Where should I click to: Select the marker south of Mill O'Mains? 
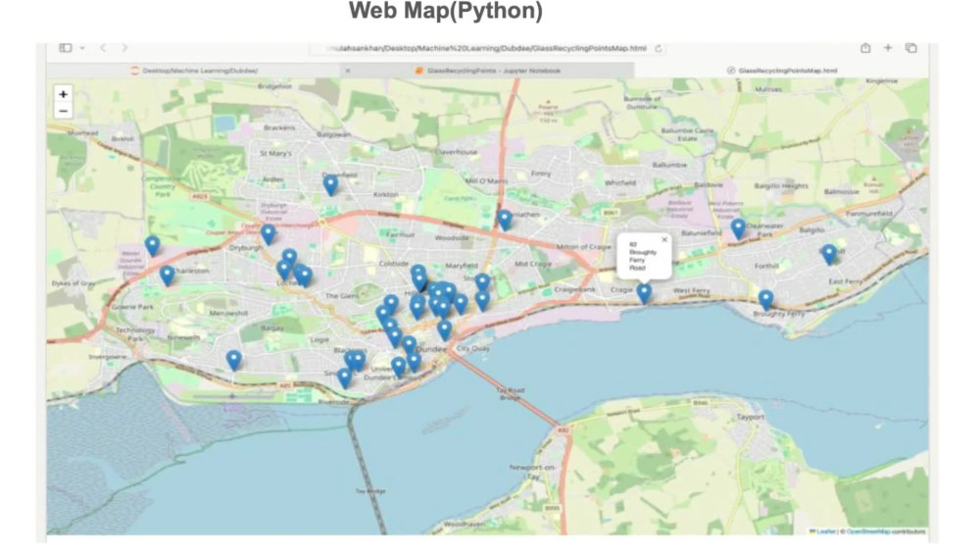[x=505, y=220]
